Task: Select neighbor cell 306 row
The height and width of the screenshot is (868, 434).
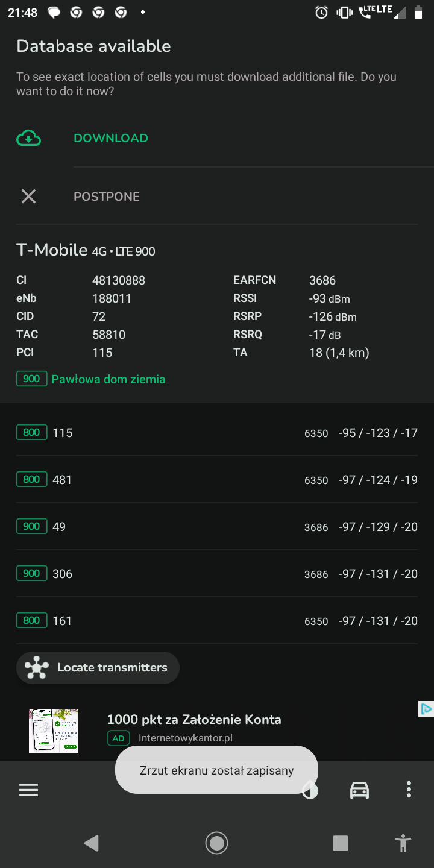Action: [x=217, y=574]
